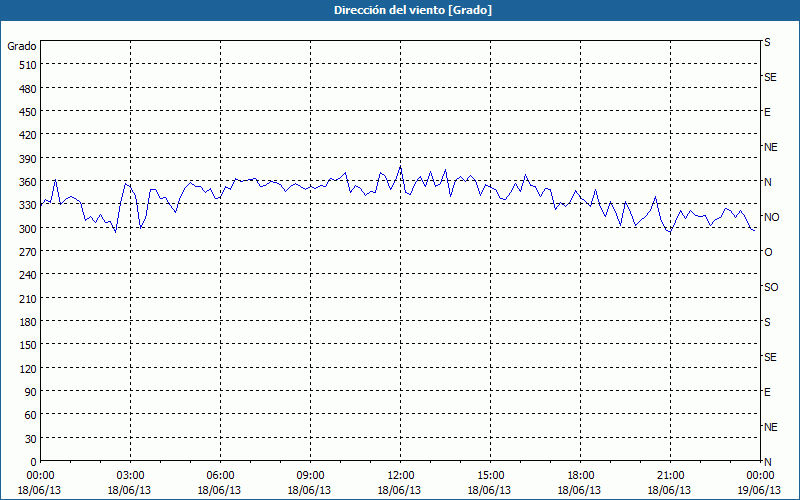
Task: Pick the 15:00 time axis label
Action: [490, 476]
